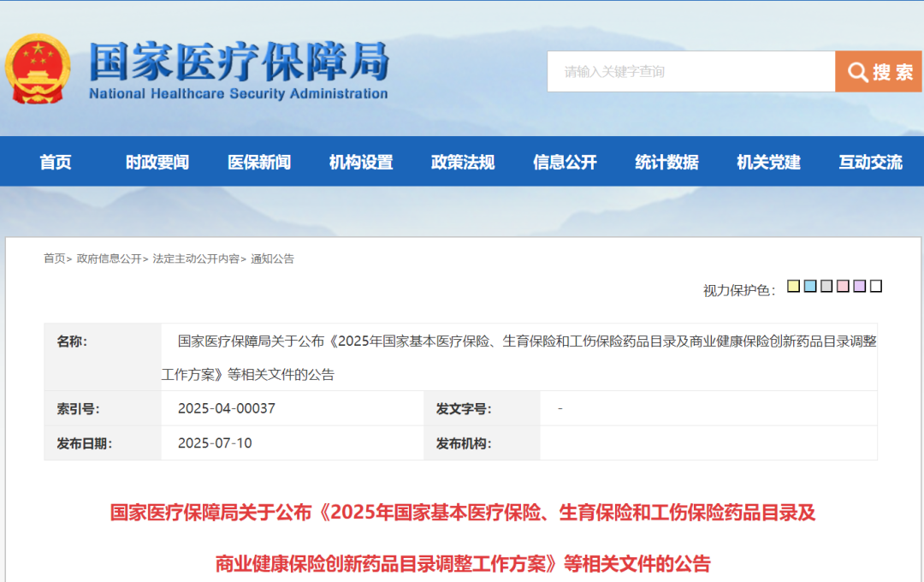Image resolution: width=924 pixels, height=582 pixels.
Task: Click the site title 国家医疗保障局
Action: coord(239,62)
